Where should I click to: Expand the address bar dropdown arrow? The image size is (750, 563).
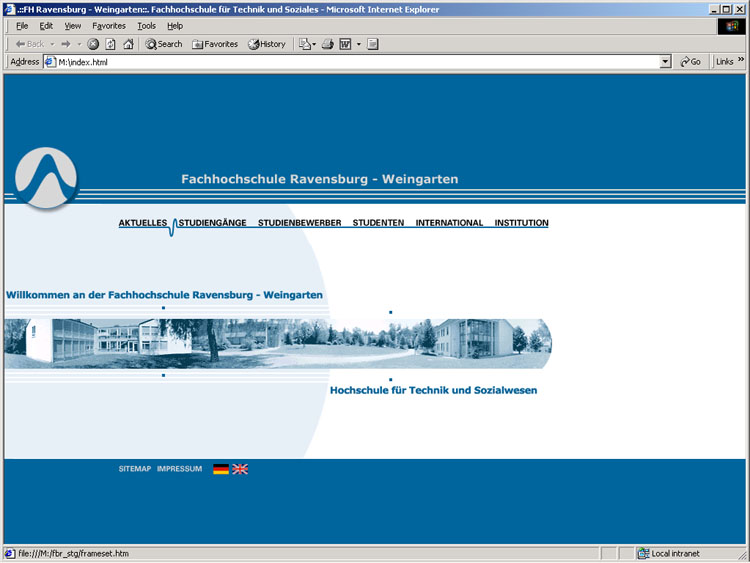click(x=666, y=62)
